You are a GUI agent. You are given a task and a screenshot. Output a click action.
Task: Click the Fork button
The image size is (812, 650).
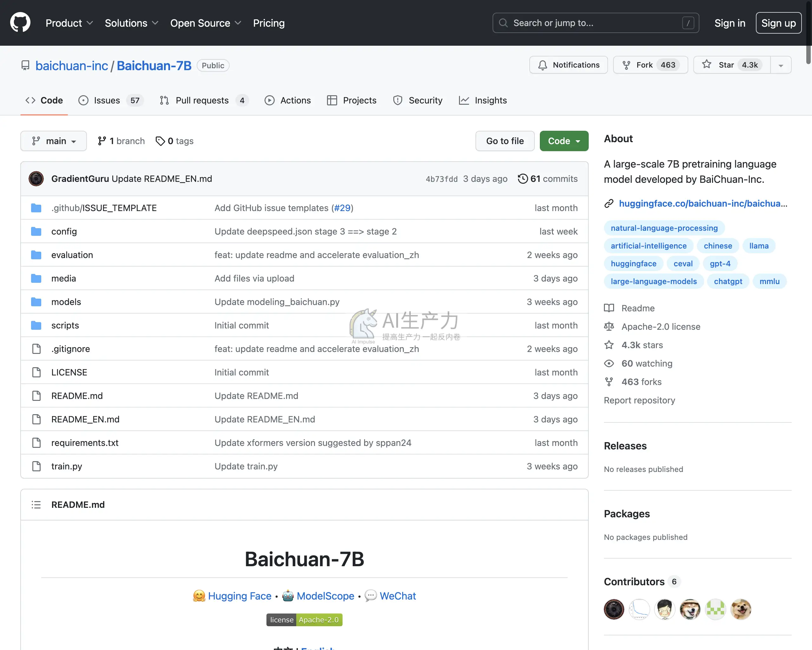pyautogui.click(x=651, y=65)
